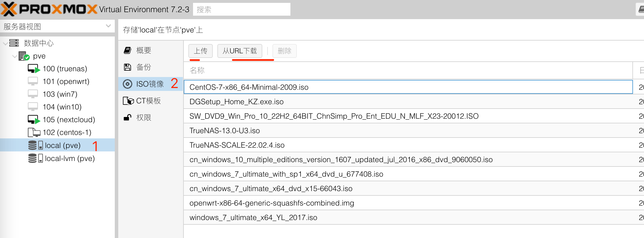Collapse the pve node tree
Image resolution: width=644 pixels, height=238 pixels.
[14, 56]
